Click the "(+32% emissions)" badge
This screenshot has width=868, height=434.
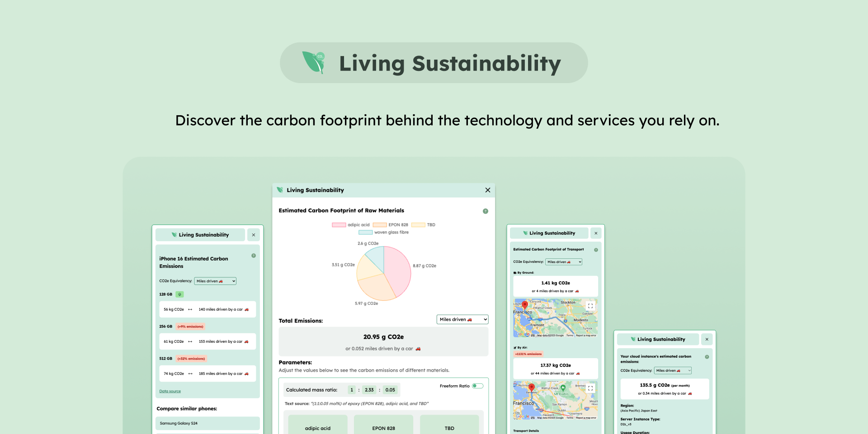tap(191, 359)
